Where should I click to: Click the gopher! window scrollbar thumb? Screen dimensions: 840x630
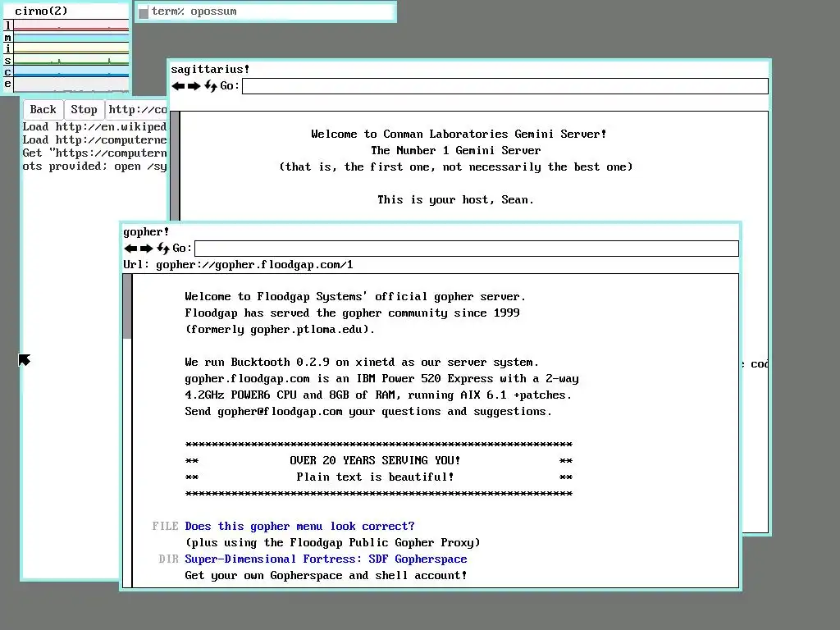pyautogui.click(x=127, y=307)
